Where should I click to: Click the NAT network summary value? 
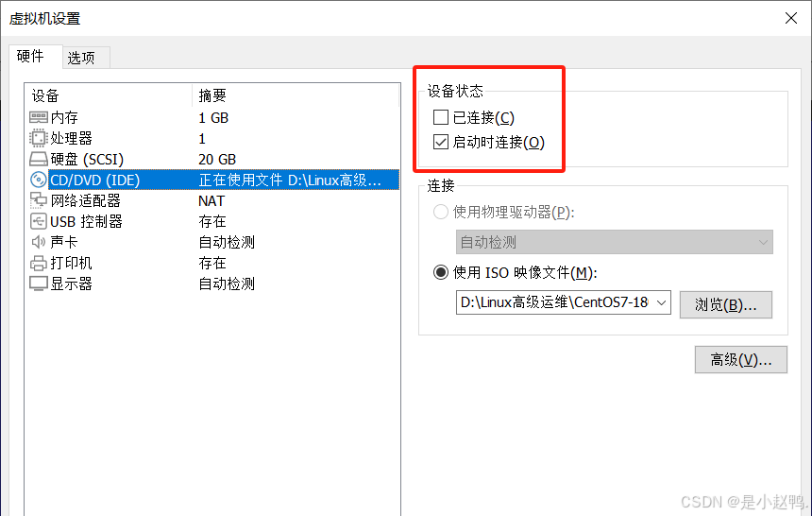(x=211, y=200)
